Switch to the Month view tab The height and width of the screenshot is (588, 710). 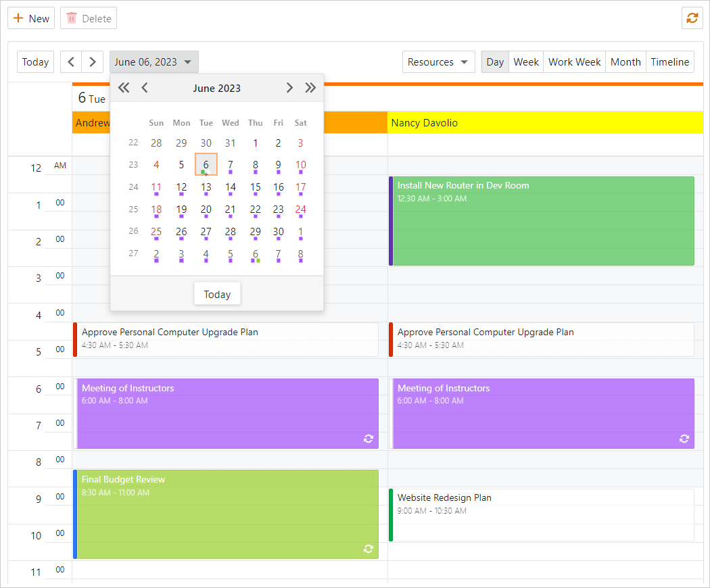click(625, 62)
